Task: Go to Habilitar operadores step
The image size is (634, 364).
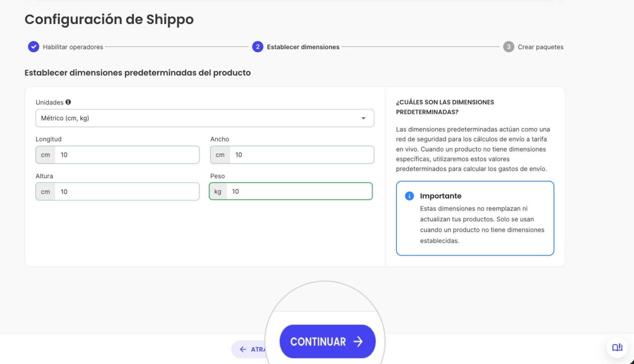Action: click(x=73, y=47)
